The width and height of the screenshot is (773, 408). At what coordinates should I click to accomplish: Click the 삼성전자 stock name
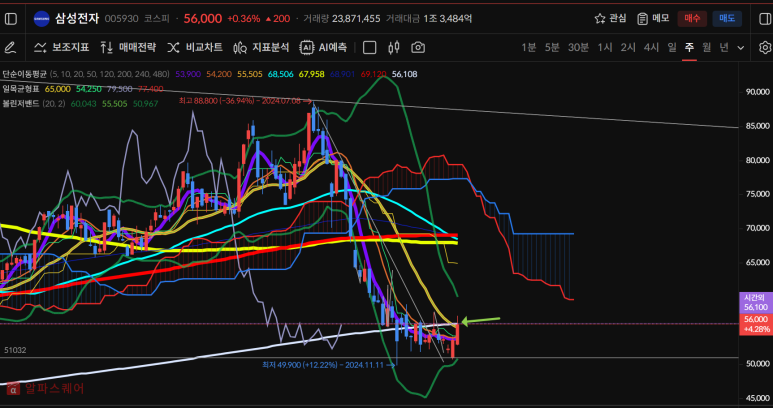pos(77,19)
